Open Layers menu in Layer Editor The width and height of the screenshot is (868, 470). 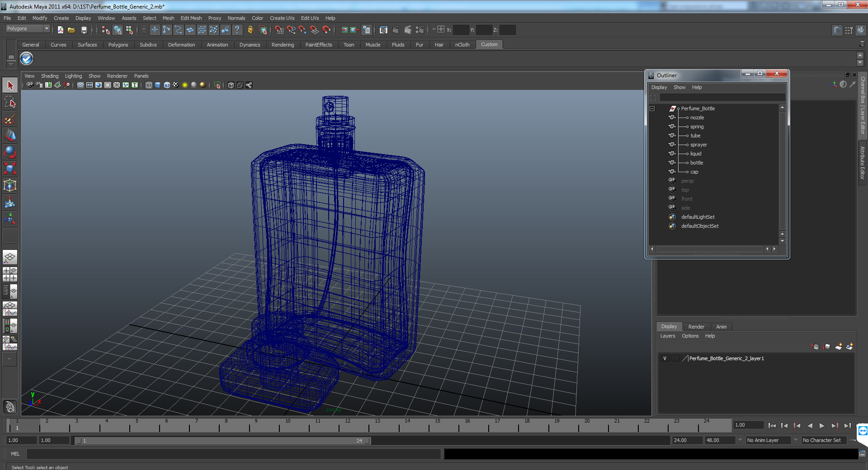pyautogui.click(x=667, y=336)
